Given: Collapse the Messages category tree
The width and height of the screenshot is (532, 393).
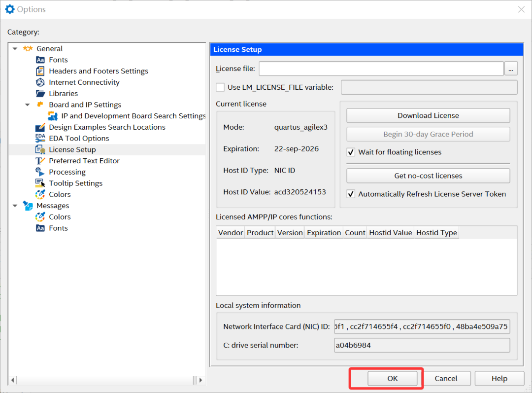Looking at the screenshot, I should pyautogui.click(x=15, y=206).
